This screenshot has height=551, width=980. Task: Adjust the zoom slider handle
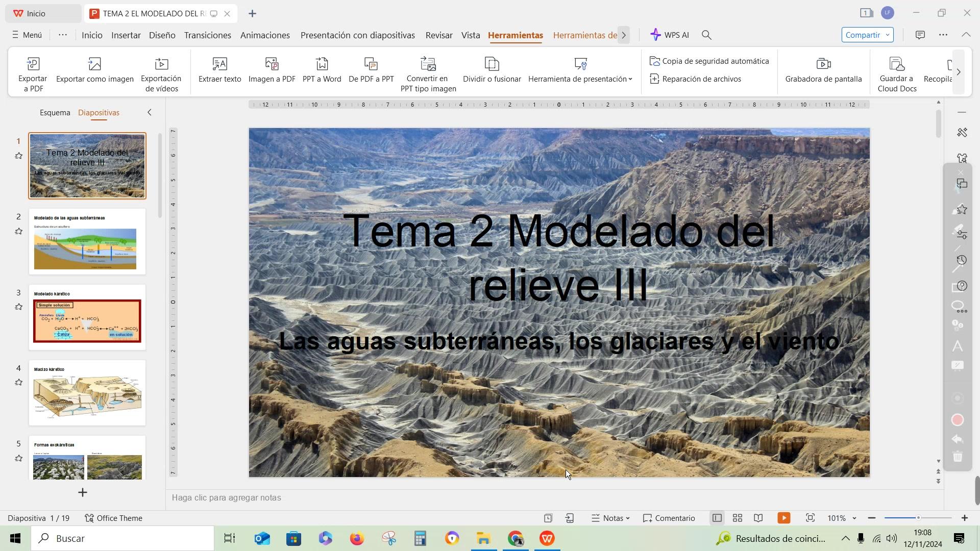click(x=918, y=518)
